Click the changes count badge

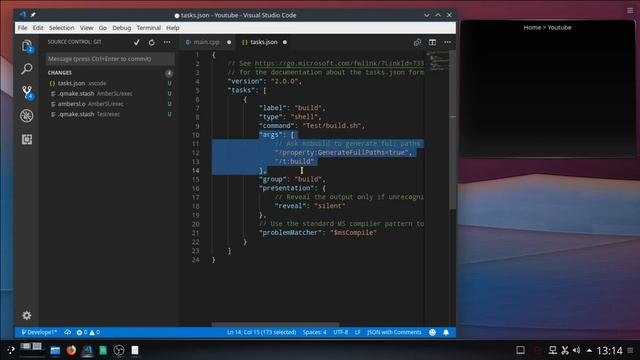[169, 73]
